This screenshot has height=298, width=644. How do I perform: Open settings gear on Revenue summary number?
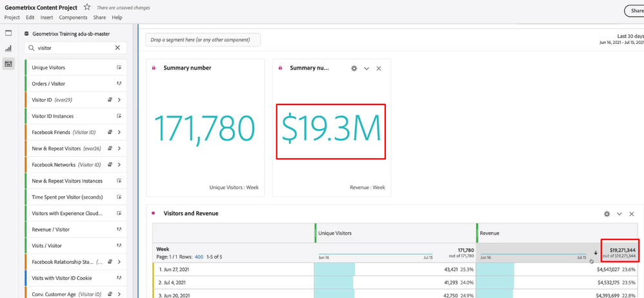pos(354,68)
